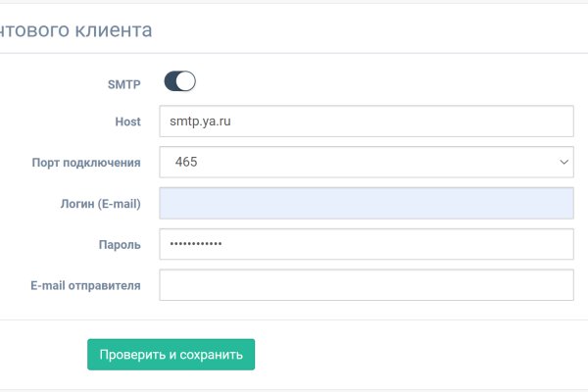588x392 pixels.
Task: Click the Host label
Action: (127, 122)
